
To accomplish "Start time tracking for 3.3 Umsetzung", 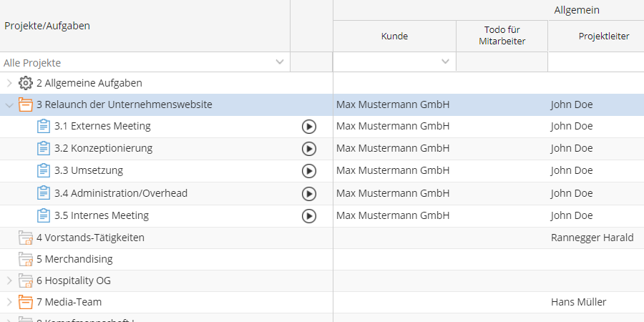I will tap(309, 171).
